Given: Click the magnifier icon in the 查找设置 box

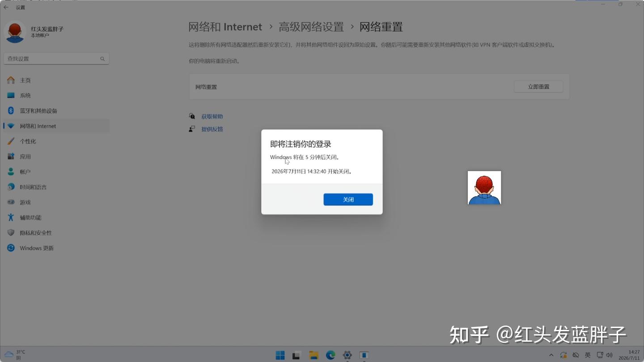Looking at the screenshot, I should 102,59.
